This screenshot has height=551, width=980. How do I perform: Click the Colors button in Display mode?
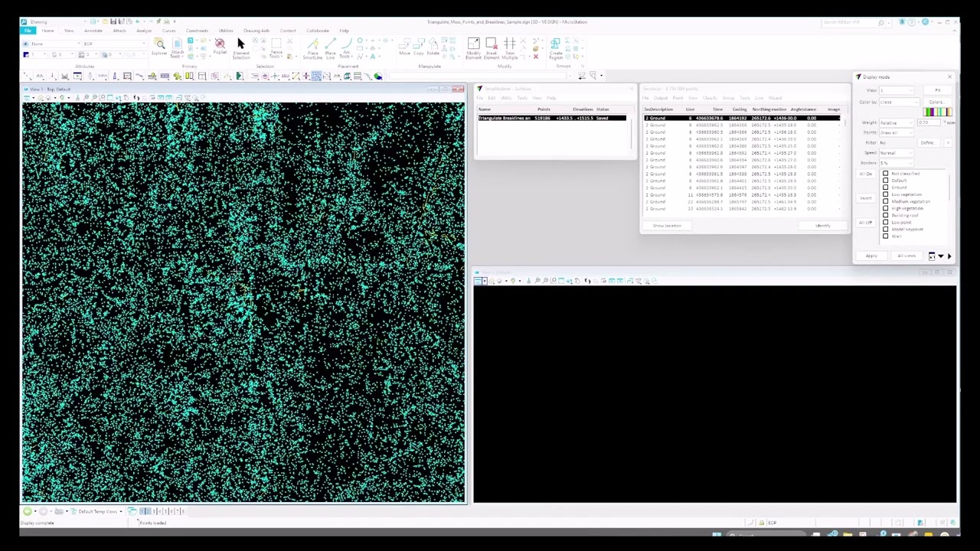click(937, 102)
